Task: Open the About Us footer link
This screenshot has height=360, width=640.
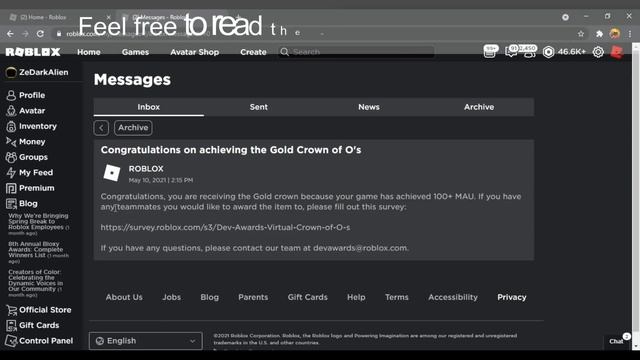Action: [x=124, y=297]
